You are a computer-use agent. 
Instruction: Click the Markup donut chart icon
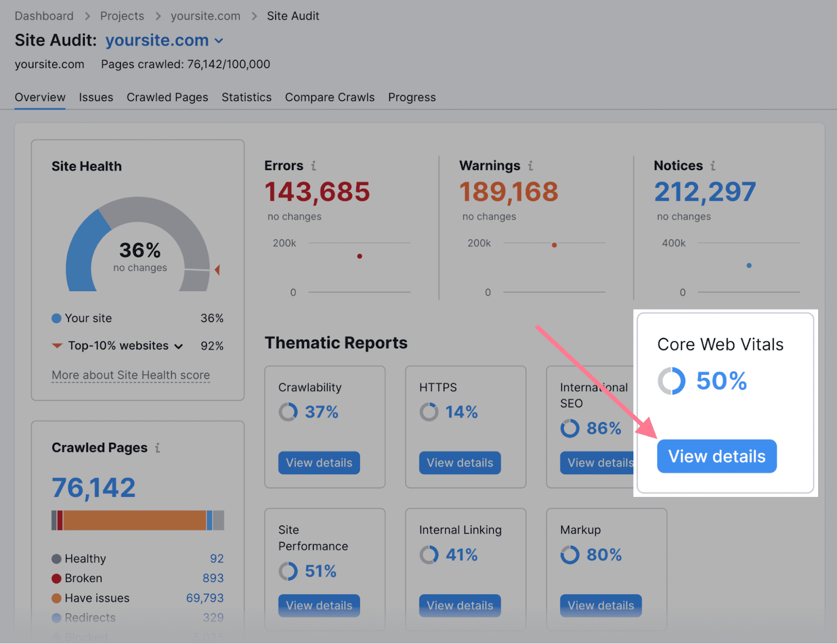click(x=569, y=555)
